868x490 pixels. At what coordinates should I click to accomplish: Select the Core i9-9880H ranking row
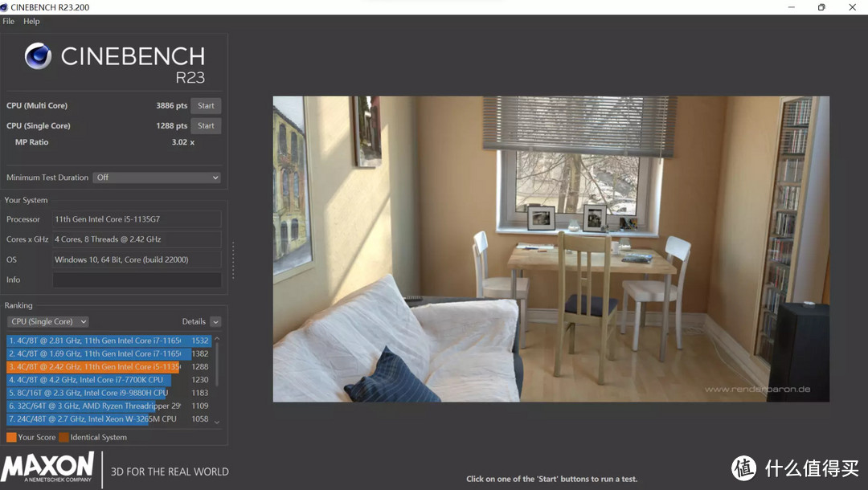pos(109,393)
